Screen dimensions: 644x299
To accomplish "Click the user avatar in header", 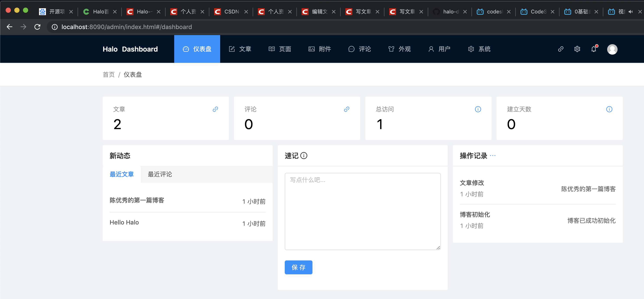I will (612, 49).
